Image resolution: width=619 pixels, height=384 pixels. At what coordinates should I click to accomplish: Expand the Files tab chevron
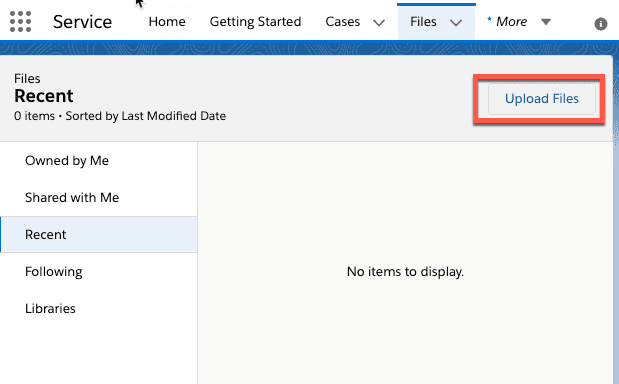[456, 23]
